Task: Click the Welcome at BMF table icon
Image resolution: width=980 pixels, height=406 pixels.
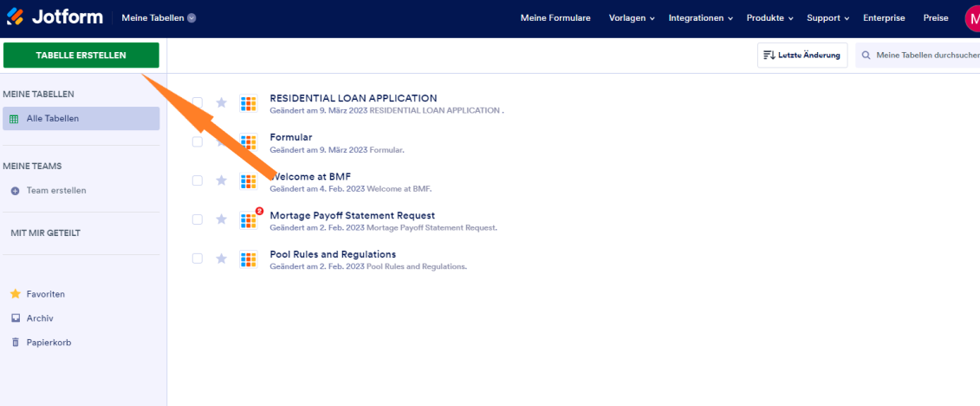Action: [249, 180]
